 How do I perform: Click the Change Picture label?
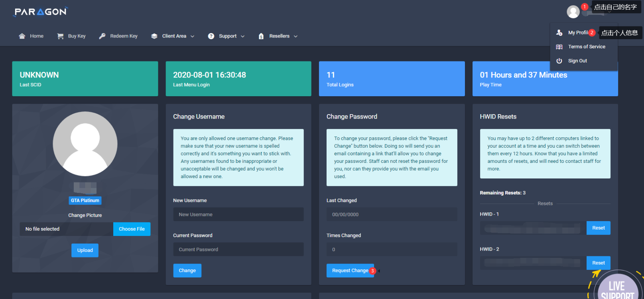85,215
